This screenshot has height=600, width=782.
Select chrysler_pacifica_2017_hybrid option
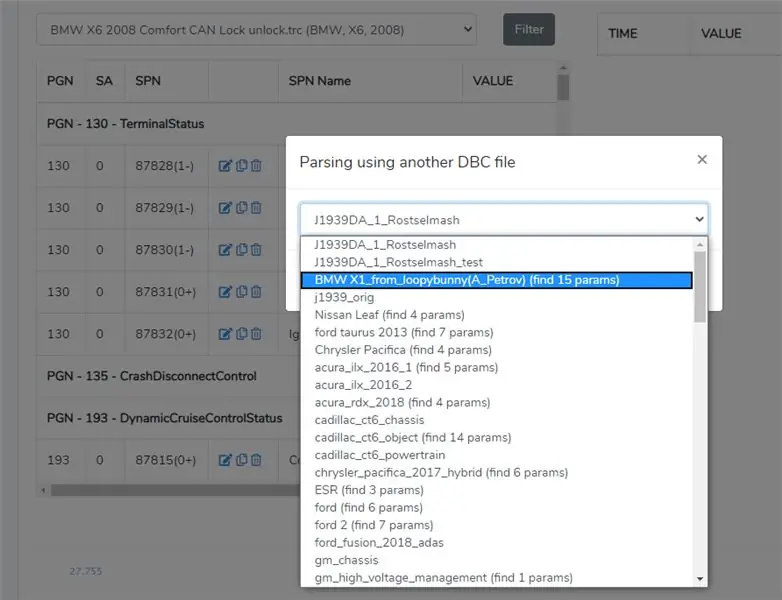(x=496, y=472)
